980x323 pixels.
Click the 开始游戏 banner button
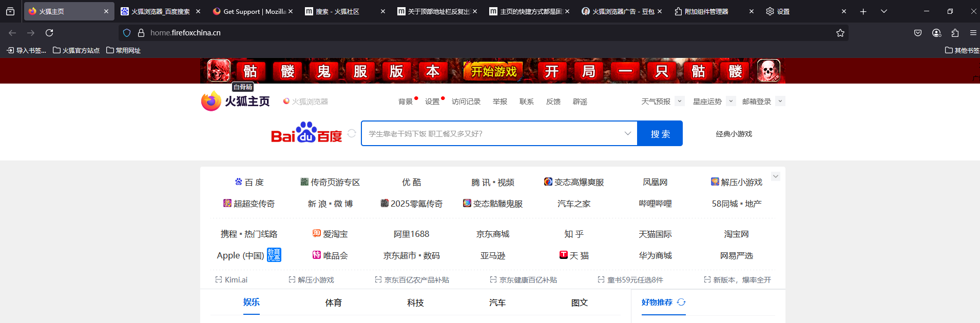click(x=493, y=71)
